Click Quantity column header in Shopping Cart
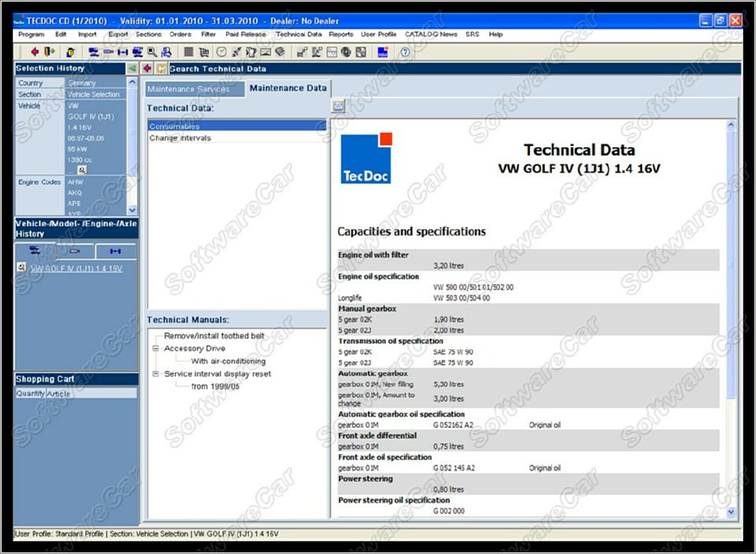Image resolution: width=756 pixels, height=554 pixels. (x=31, y=393)
